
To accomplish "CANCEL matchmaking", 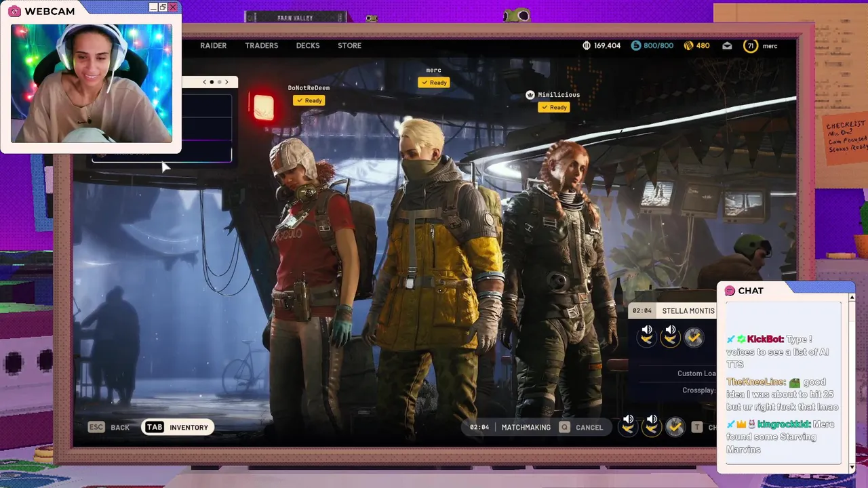I will pos(589,428).
